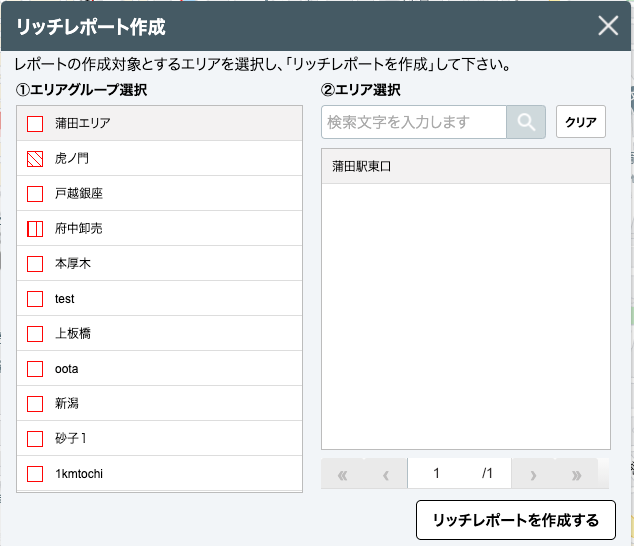Go to previous page of area list
This screenshot has height=546, width=634.
click(x=386, y=474)
